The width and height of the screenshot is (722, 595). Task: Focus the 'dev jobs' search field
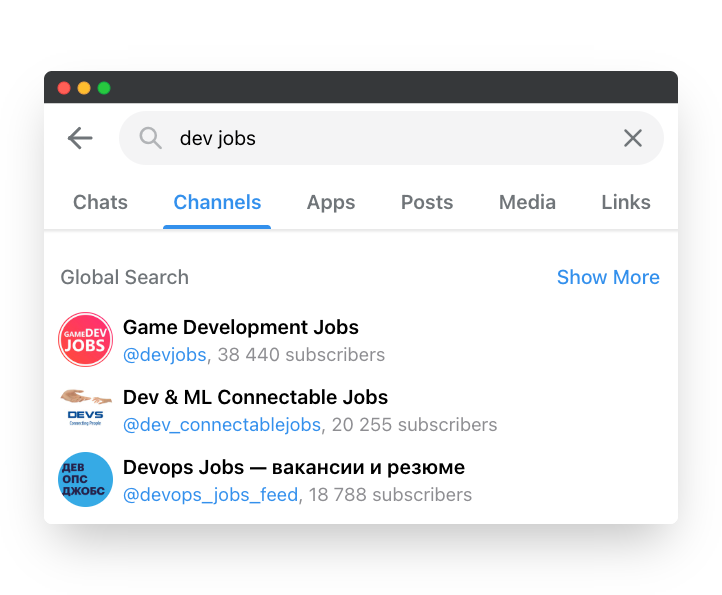coord(391,138)
